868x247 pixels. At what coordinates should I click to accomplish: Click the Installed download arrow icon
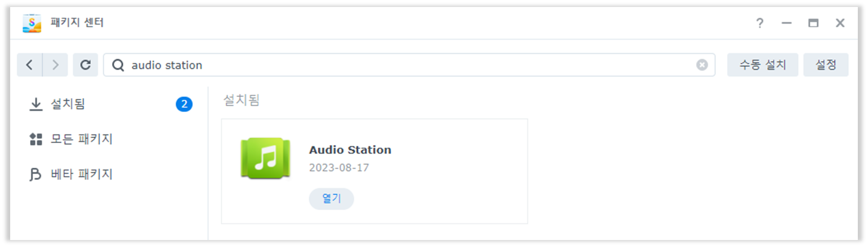(36, 104)
